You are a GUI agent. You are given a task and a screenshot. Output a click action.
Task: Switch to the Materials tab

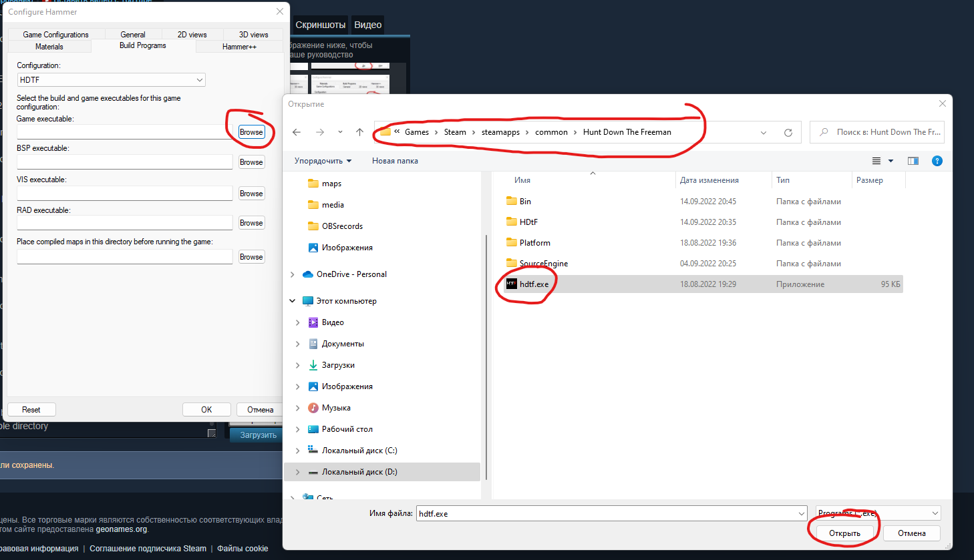tap(49, 47)
